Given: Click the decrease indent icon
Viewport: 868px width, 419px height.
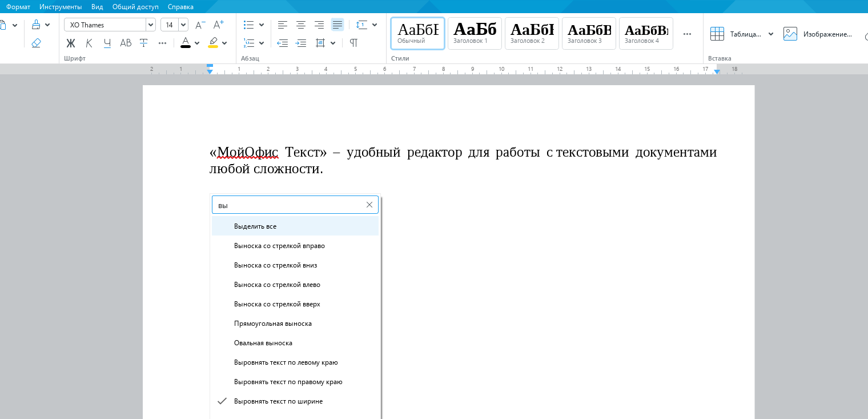Looking at the screenshot, I should (282, 43).
